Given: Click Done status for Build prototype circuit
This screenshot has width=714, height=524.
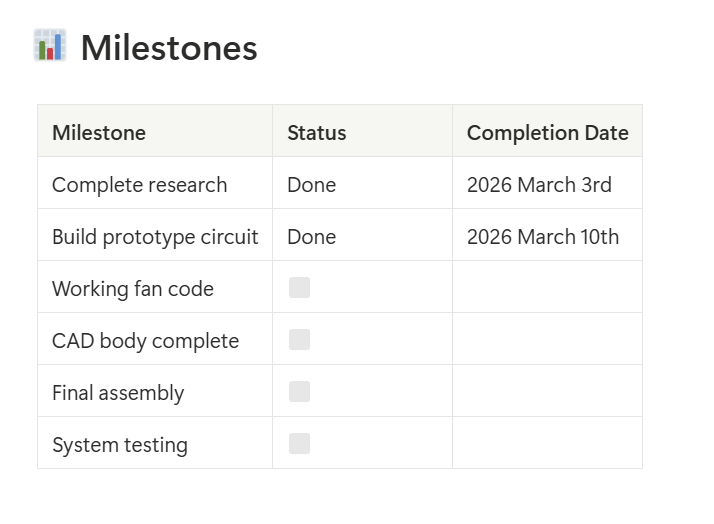Looking at the screenshot, I should click(311, 237).
